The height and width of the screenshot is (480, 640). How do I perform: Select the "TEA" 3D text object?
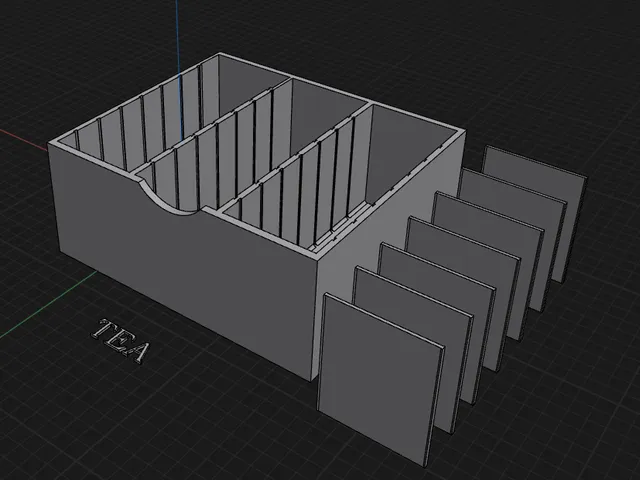[x=122, y=341]
